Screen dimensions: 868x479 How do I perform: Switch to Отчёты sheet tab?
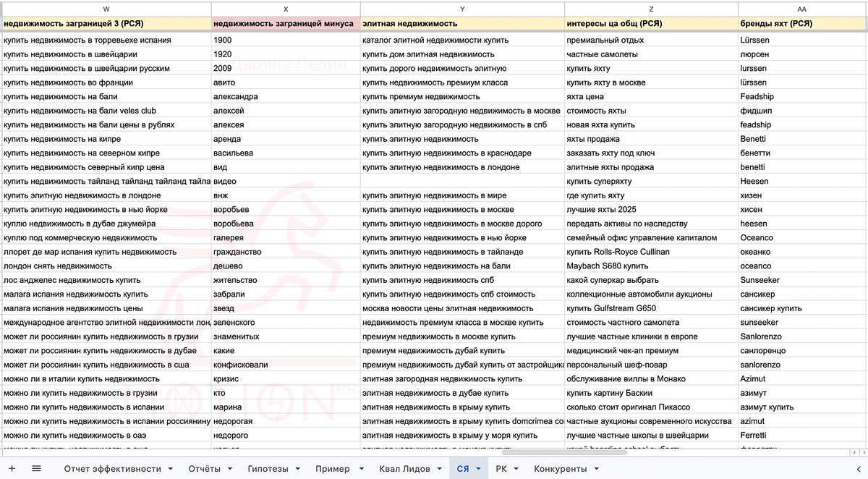coord(203,469)
